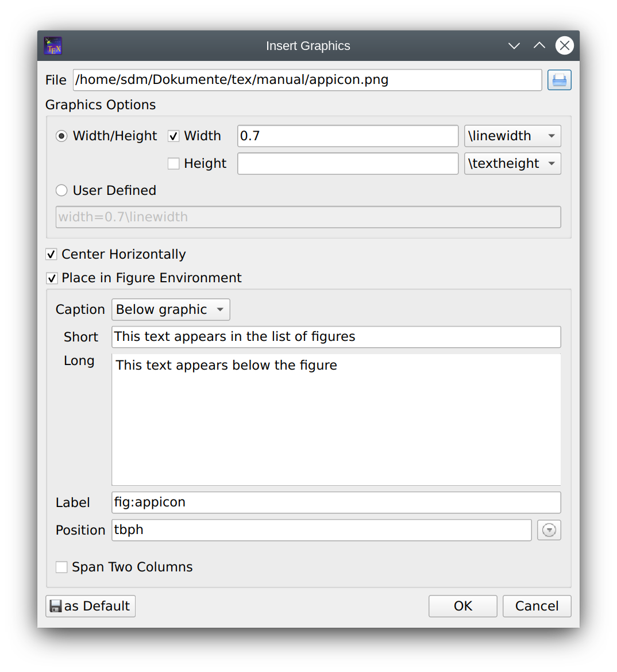Screen dimensions: 617x672
Task: Toggle Center Horizontally checkbox
Action: click(52, 255)
